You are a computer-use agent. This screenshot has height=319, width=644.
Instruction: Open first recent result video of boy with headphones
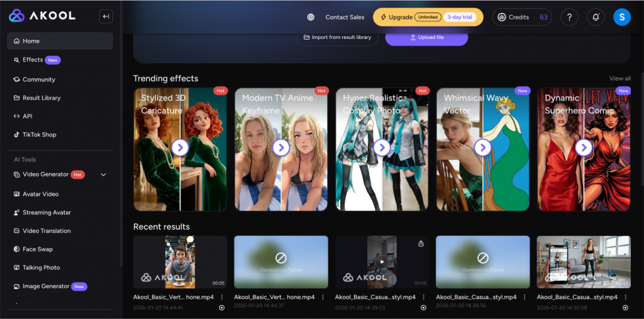[180, 262]
